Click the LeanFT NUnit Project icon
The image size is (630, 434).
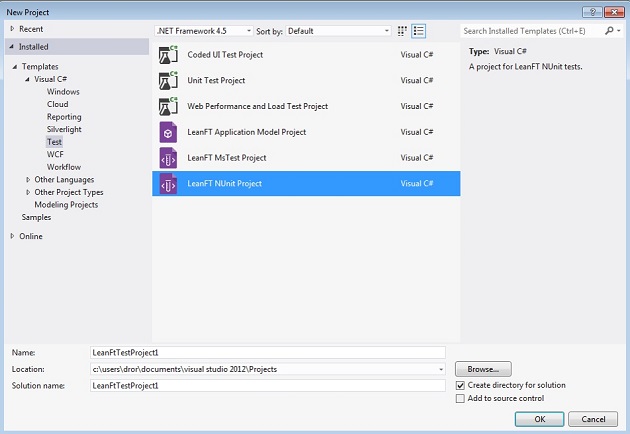pyautogui.click(x=168, y=184)
